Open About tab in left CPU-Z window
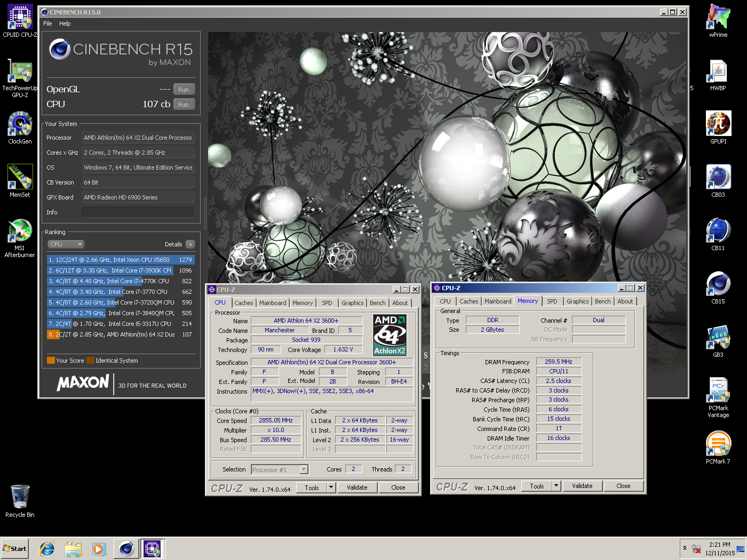 (400, 303)
